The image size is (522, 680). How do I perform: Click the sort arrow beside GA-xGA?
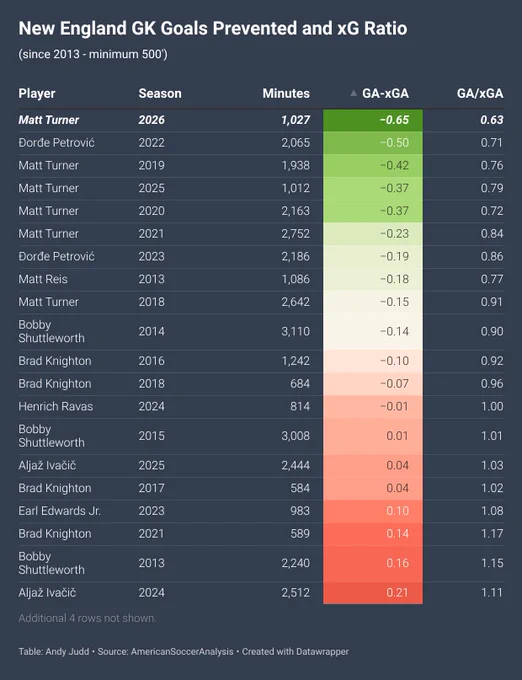click(x=354, y=93)
